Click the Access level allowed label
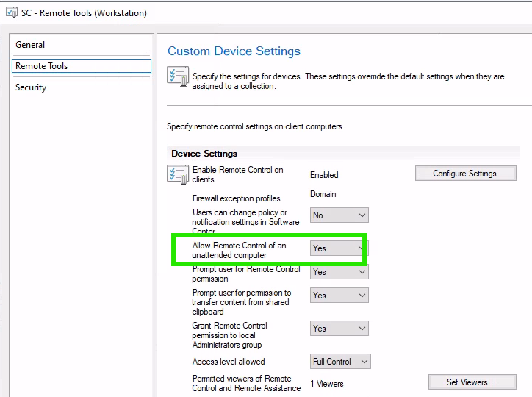Image resolution: width=532 pixels, height=397 pixels. (x=229, y=362)
